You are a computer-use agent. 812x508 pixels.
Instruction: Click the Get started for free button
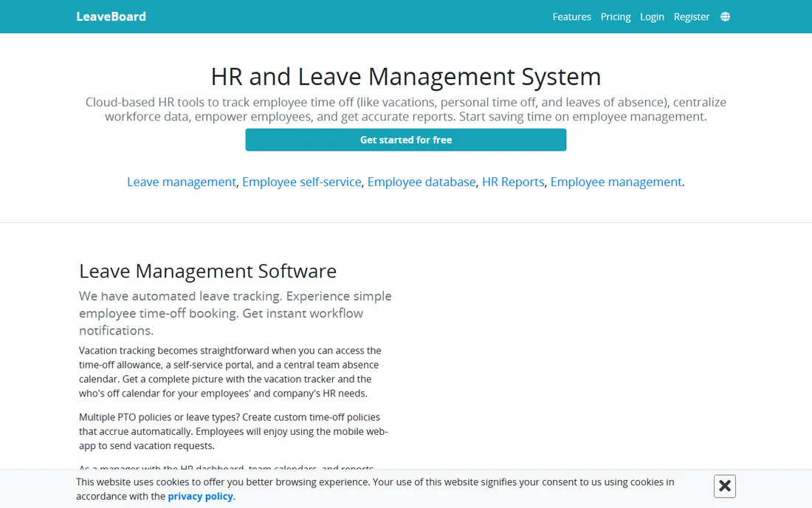[405, 140]
